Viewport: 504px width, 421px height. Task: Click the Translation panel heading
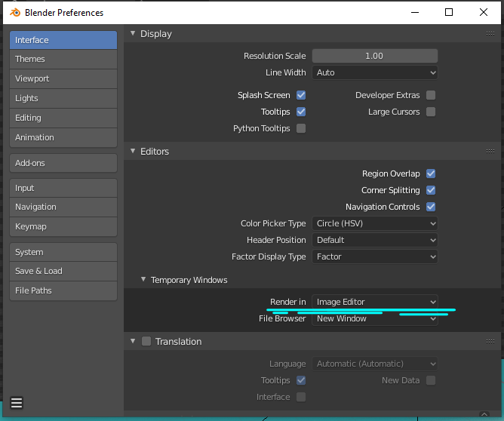[x=178, y=342]
